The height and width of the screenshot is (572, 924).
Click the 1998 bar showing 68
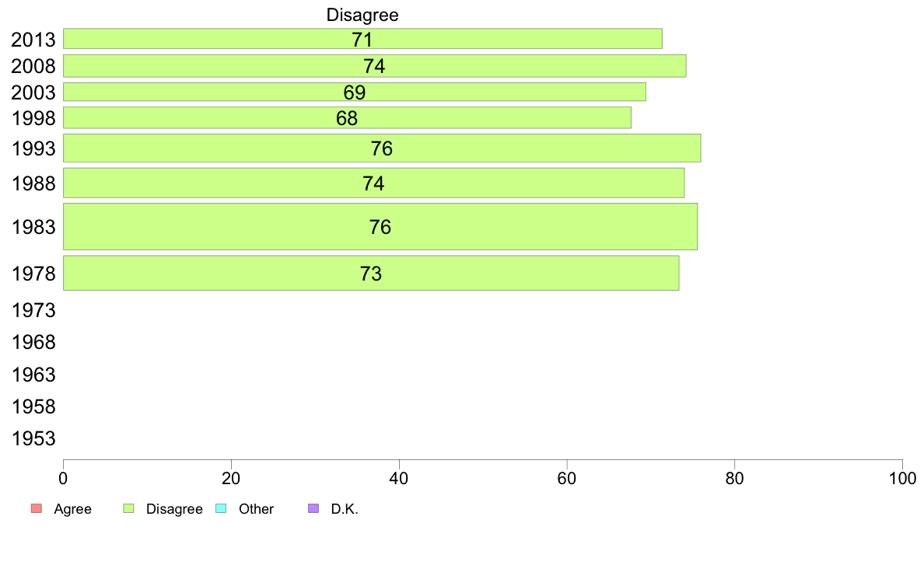347,118
